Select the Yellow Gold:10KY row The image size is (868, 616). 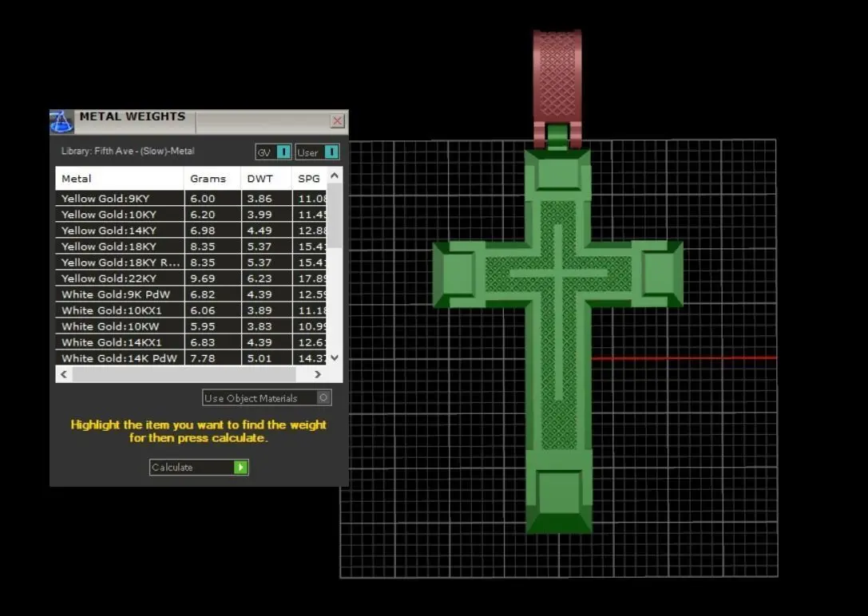click(x=191, y=215)
